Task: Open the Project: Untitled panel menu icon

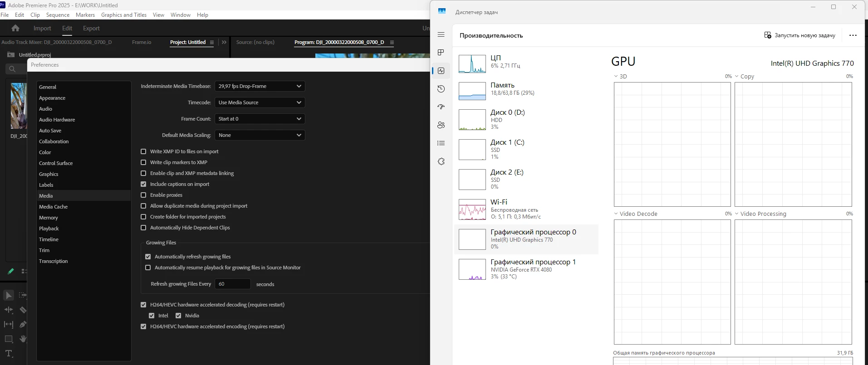Action: coord(211,42)
